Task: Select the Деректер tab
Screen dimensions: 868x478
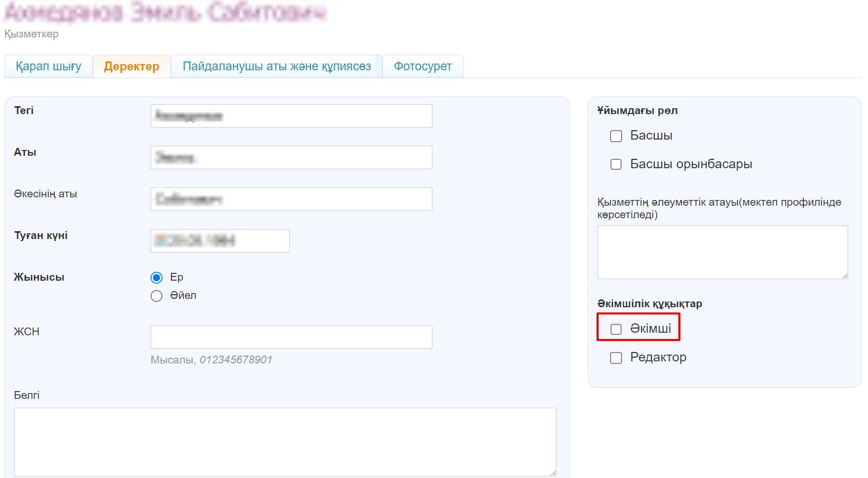Action: point(131,67)
